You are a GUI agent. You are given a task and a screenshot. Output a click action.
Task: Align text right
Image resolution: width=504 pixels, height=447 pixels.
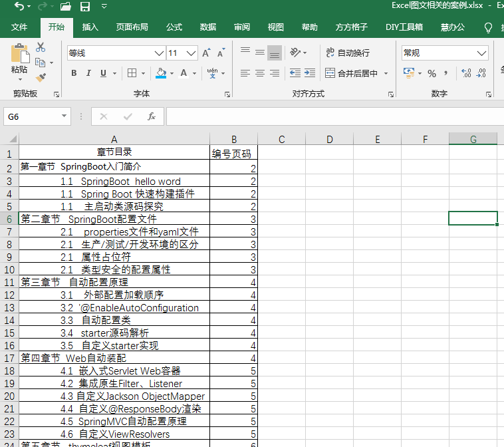[275, 73]
